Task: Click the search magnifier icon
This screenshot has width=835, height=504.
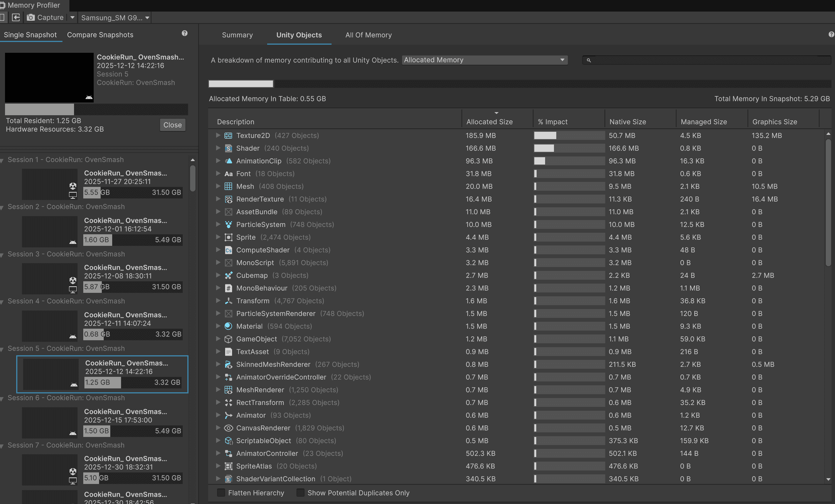Action: (589, 60)
